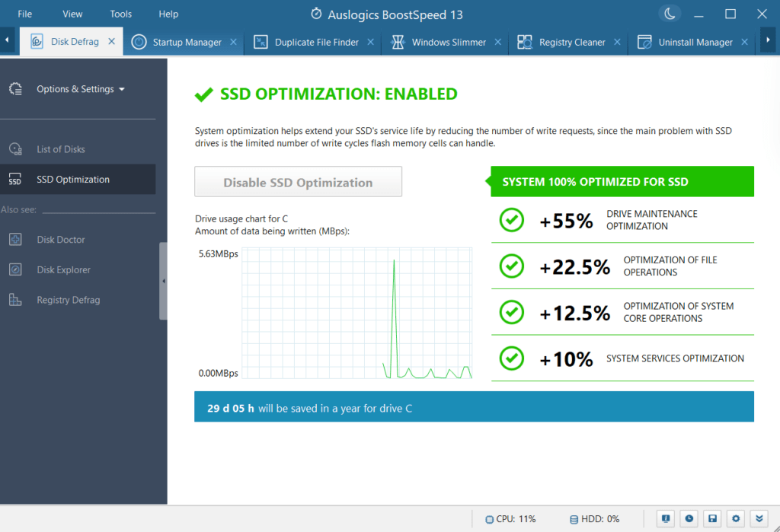Viewport: 780px width, 532px height.
Task: Click the SSD Optimization sidebar icon
Action: click(x=15, y=179)
